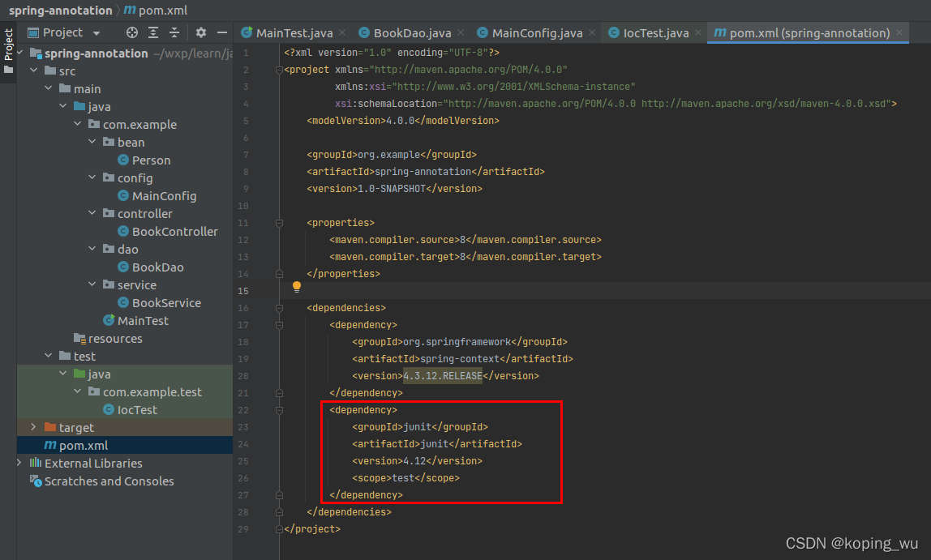Open Project panel settings gear
This screenshot has width=931, height=560.
tap(201, 32)
